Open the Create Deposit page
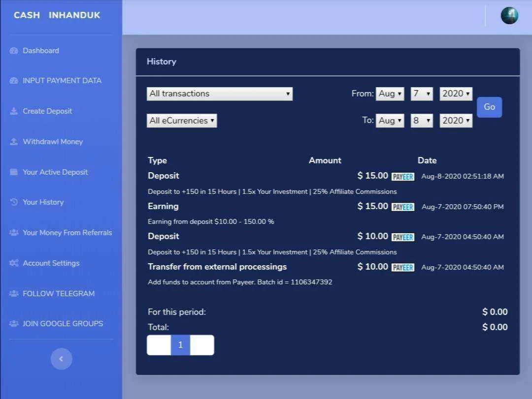532x399 pixels. 47,111
